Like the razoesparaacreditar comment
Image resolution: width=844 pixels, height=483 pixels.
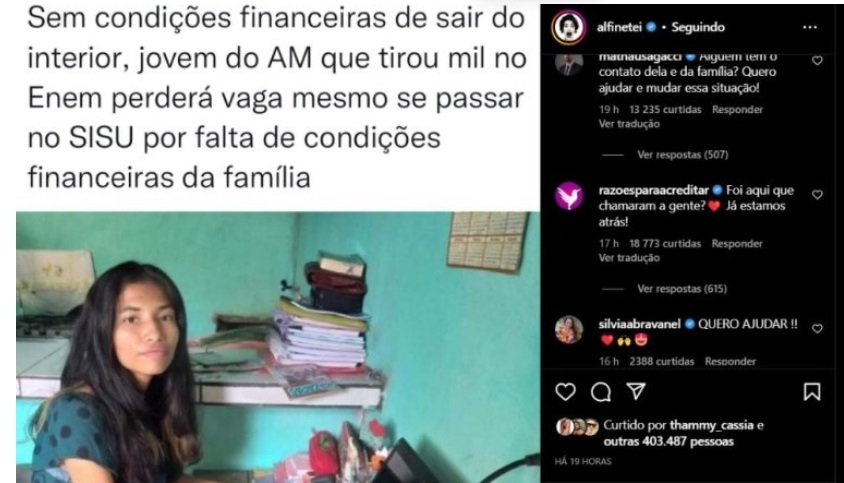[x=817, y=194]
